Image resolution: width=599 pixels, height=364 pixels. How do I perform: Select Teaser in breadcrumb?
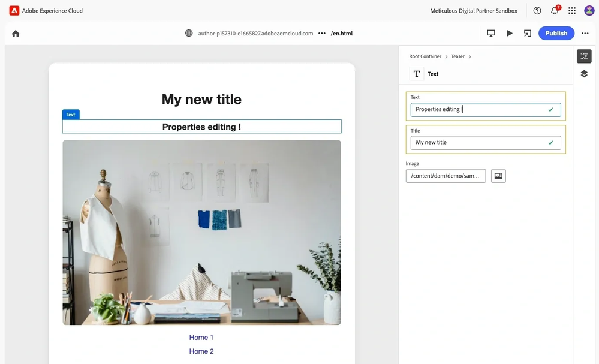457,56
